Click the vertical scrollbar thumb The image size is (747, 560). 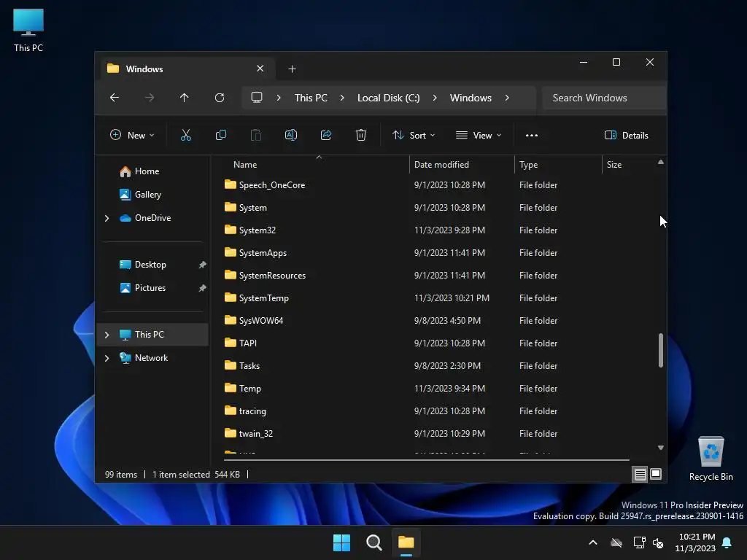661,350
